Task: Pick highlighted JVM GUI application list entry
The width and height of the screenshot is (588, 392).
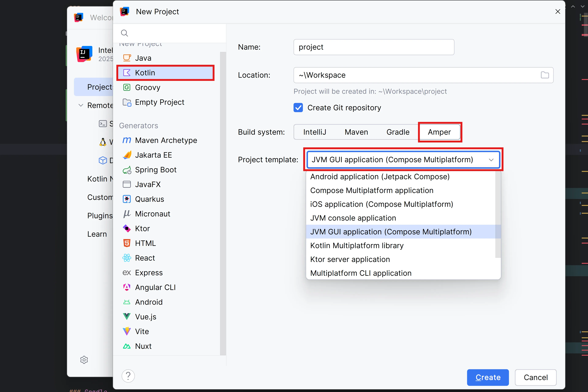Action: 401,232
